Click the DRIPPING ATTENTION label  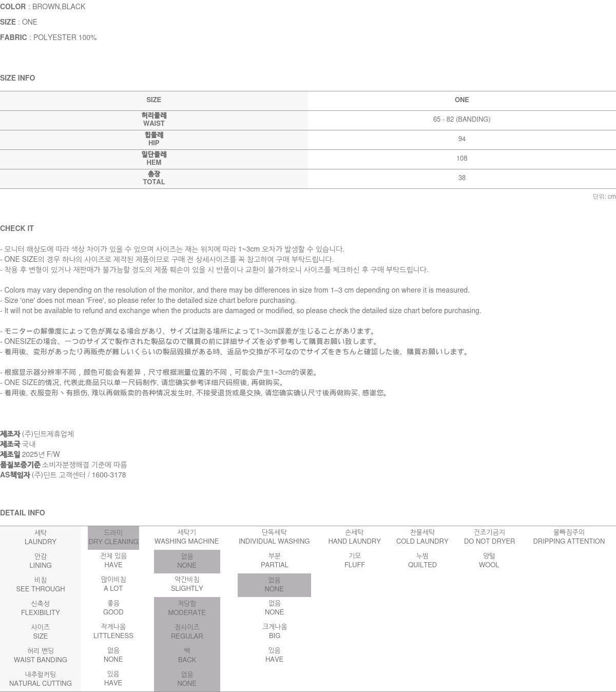point(568,537)
